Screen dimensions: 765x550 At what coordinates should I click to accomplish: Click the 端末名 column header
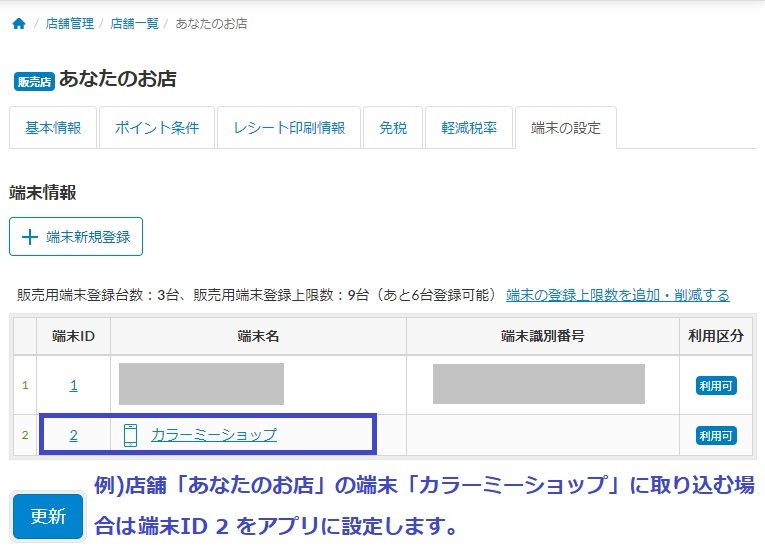[259, 336]
